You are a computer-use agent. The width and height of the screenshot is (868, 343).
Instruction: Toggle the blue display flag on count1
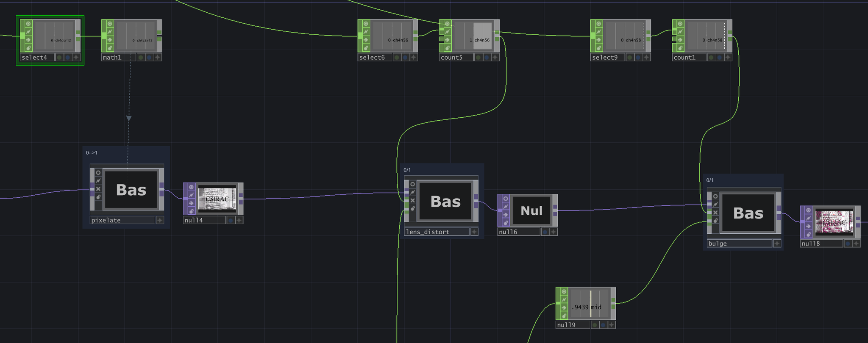tap(719, 57)
